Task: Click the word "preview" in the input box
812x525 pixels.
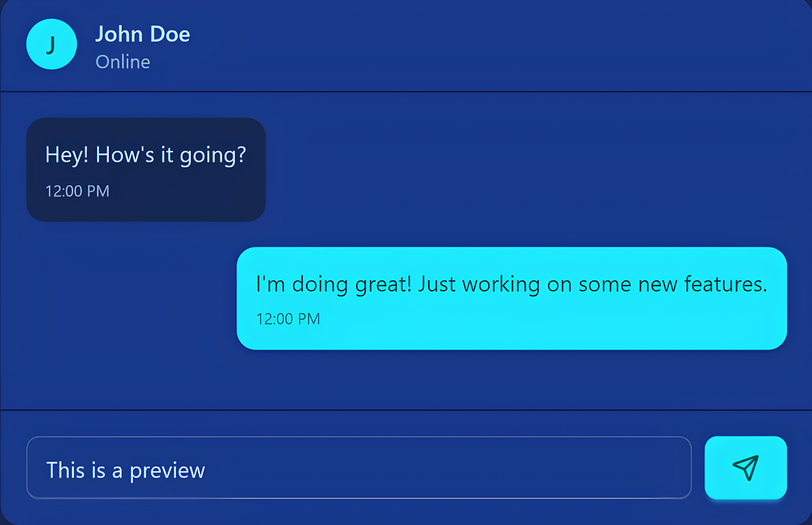Action: point(167,471)
